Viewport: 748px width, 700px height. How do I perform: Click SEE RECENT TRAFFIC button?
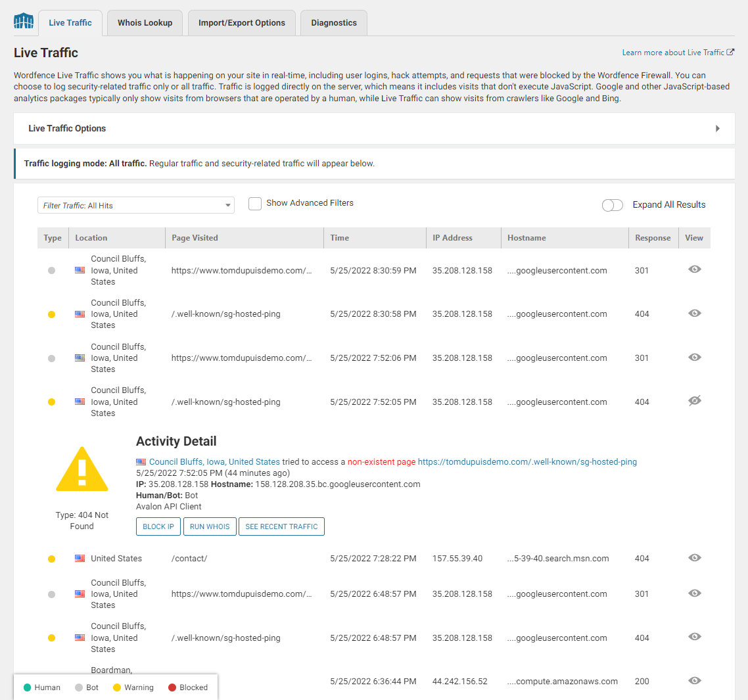point(281,526)
